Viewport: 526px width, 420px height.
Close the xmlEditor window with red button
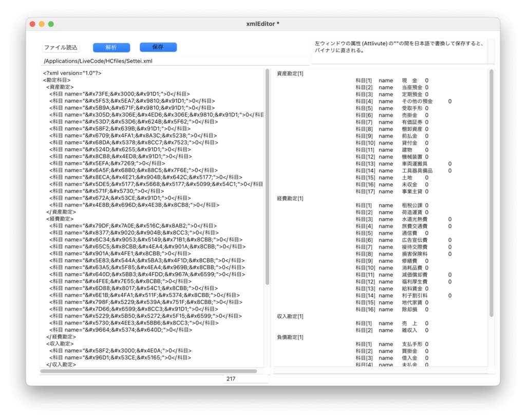click(x=32, y=24)
